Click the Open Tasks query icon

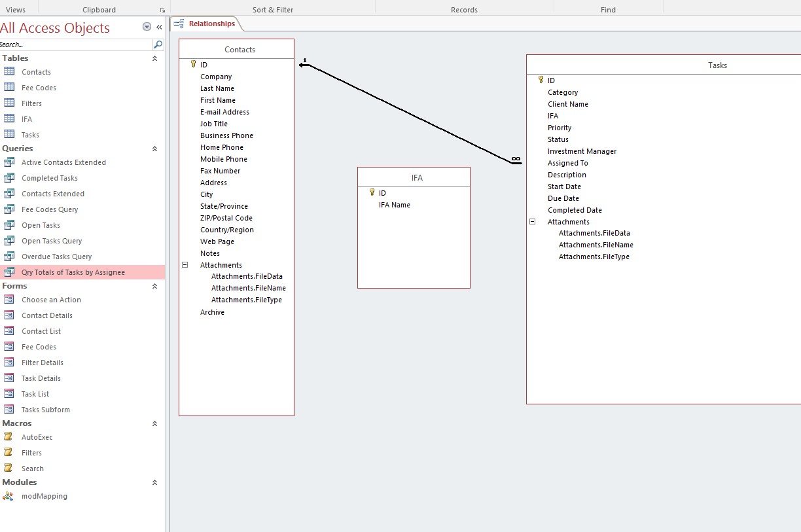coord(9,224)
